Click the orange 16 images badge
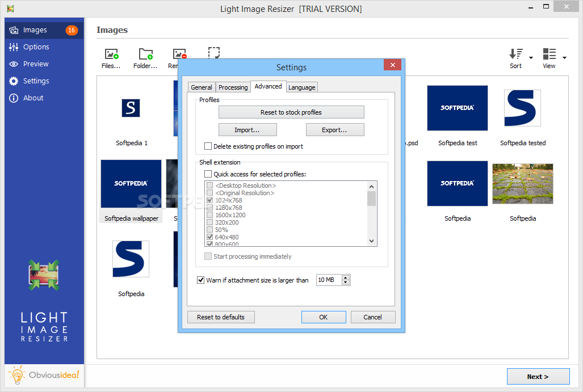Screen dimensions: 583x392 [x=72, y=30]
